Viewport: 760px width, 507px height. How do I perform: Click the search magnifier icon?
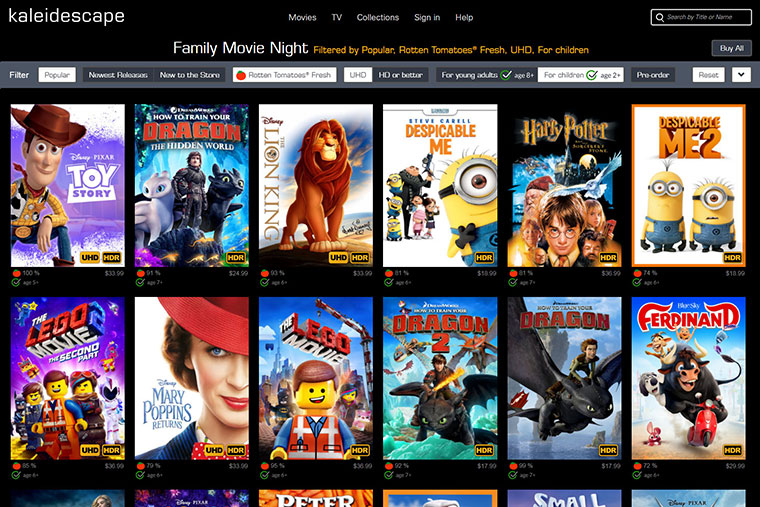[x=659, y=17]
